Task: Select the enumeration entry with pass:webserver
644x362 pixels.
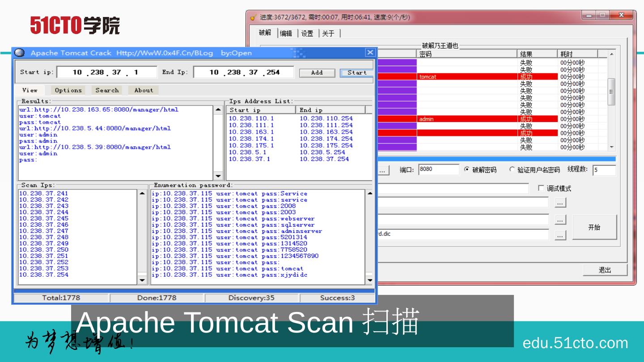Action: point(233,219)
